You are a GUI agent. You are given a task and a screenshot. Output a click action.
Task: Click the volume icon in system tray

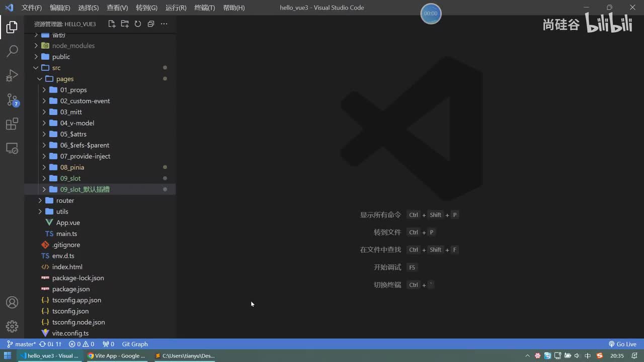click(x=577, y=355)
